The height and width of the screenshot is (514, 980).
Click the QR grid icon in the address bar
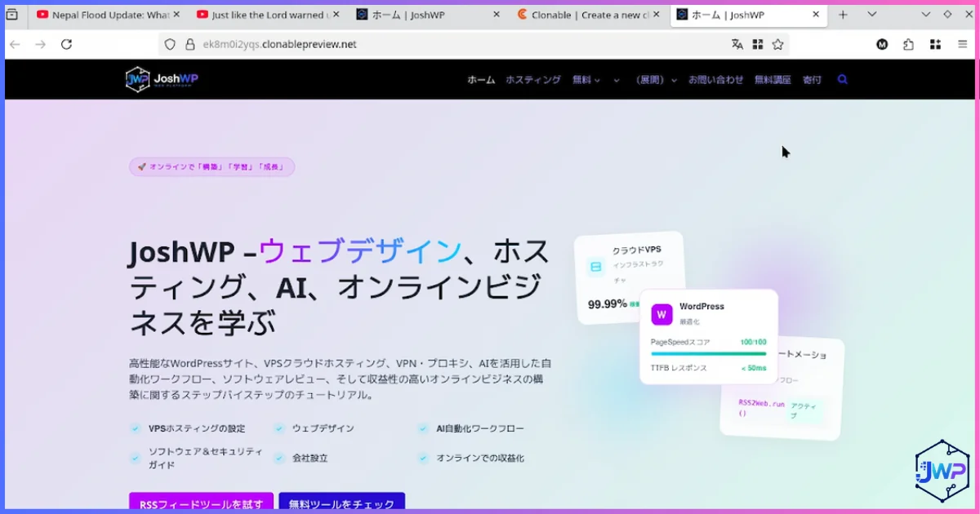(x=758, y=44)
